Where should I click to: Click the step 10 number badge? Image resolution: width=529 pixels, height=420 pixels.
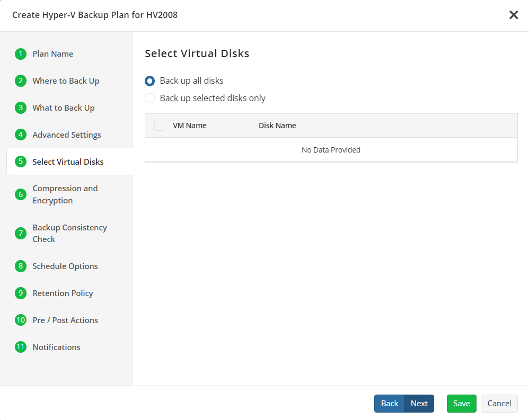click(x=21, y=320)
